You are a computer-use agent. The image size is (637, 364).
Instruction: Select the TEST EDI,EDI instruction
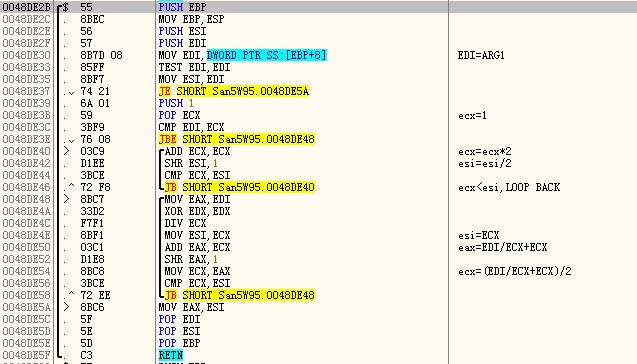tap(194, 67)
